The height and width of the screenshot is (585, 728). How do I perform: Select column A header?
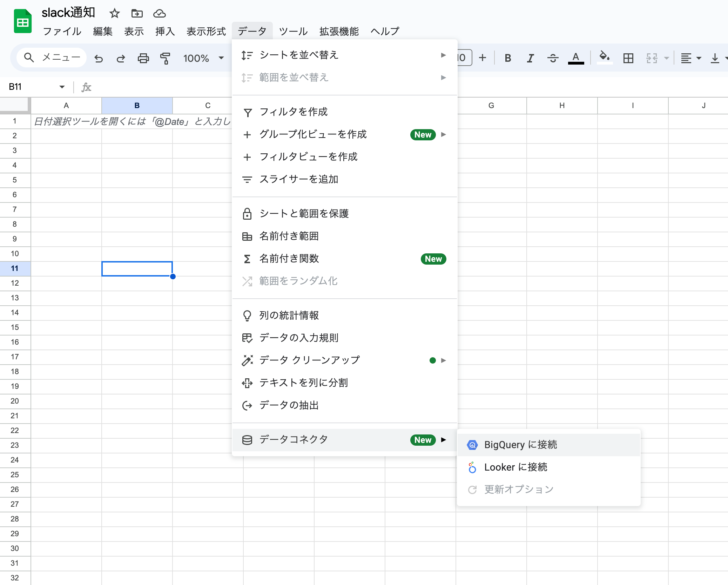pos(66,106)
